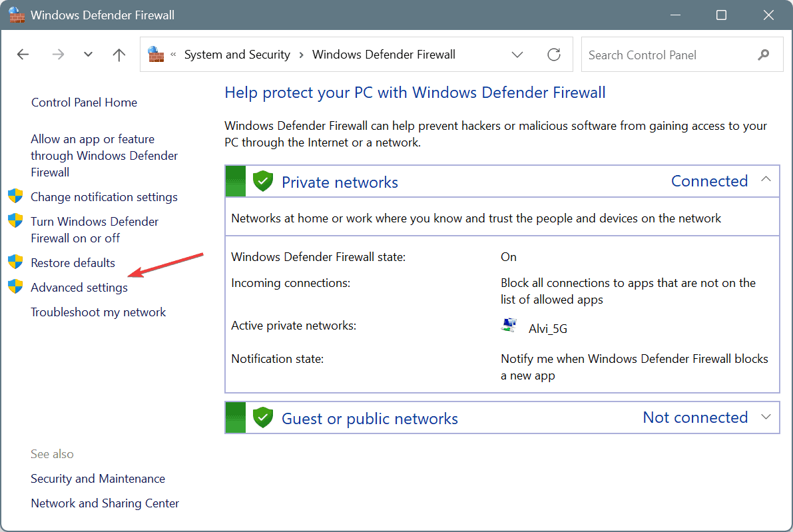This screenshot has width=793, height=532.
Task: Click the firewall icon in address bar
Action: (156, 54)
